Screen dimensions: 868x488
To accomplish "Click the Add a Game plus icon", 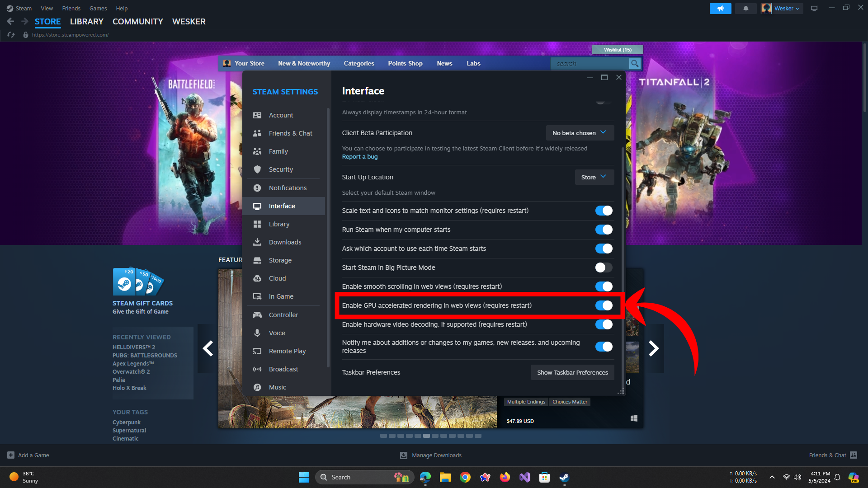I will (11, 455).
